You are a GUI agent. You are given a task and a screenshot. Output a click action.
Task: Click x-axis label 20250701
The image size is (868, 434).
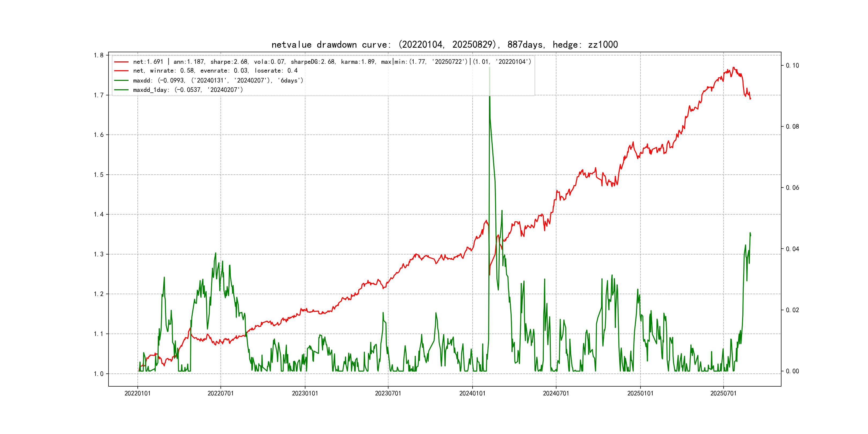(x=723, y=393)
